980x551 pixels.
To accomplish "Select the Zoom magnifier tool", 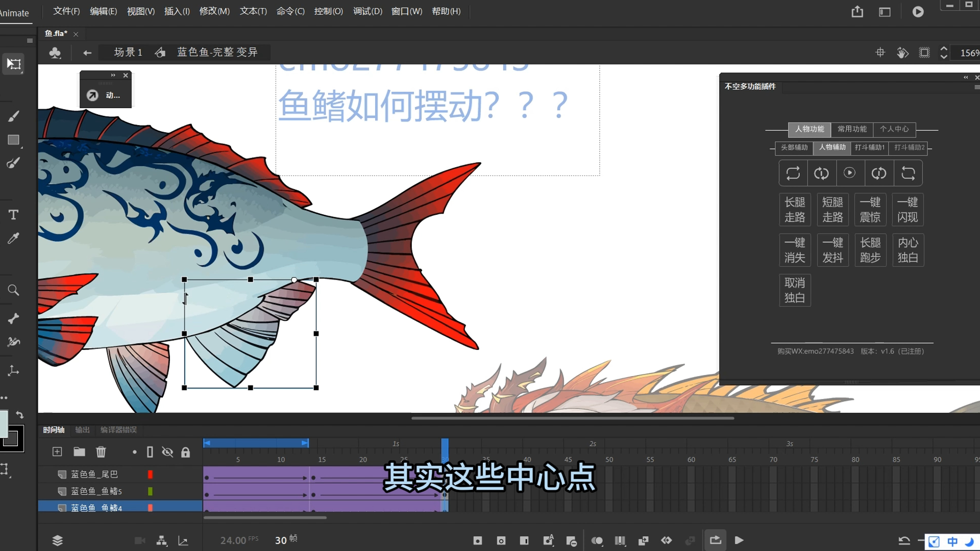I will (14, 290).
